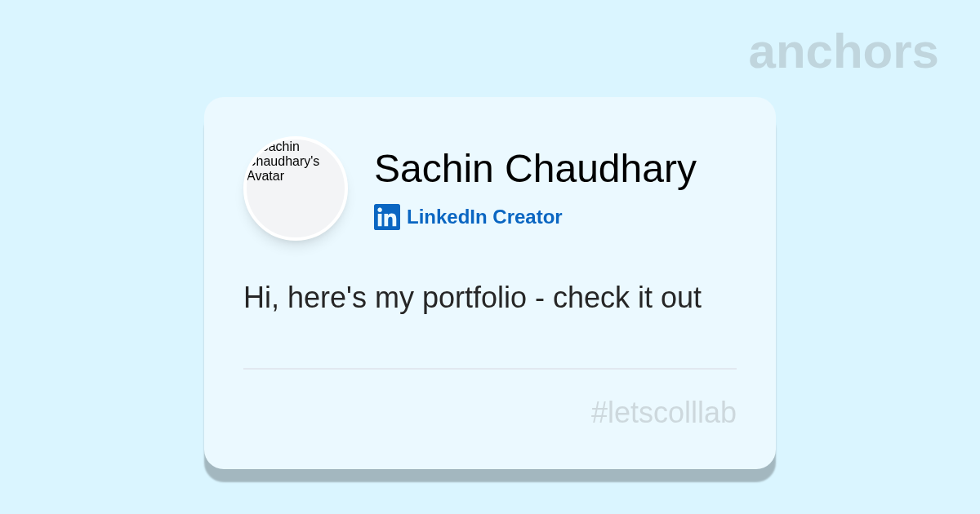980x514 pixels.
Task: Click the horizontal divider line in the card
Action: [490, 369]
